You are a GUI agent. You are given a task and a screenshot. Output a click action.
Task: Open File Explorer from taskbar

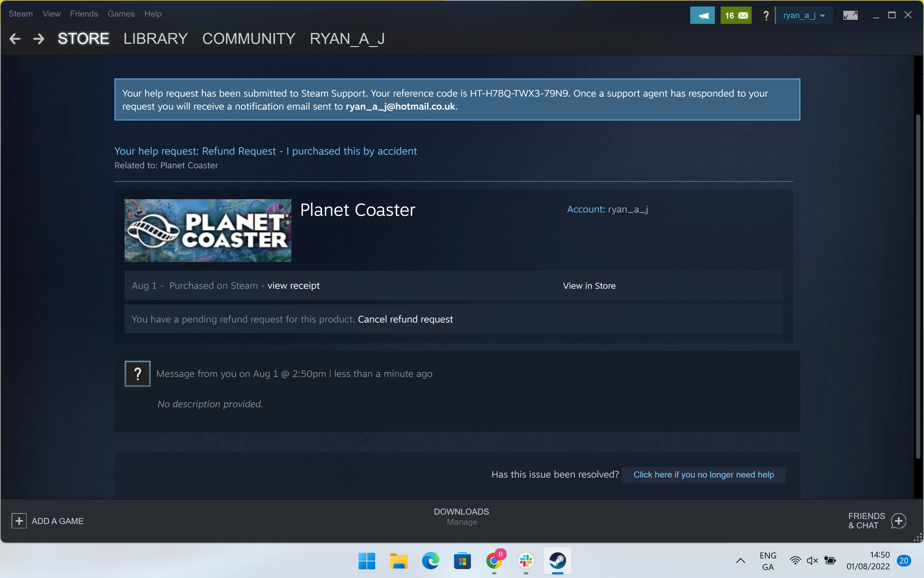[399, 561]
